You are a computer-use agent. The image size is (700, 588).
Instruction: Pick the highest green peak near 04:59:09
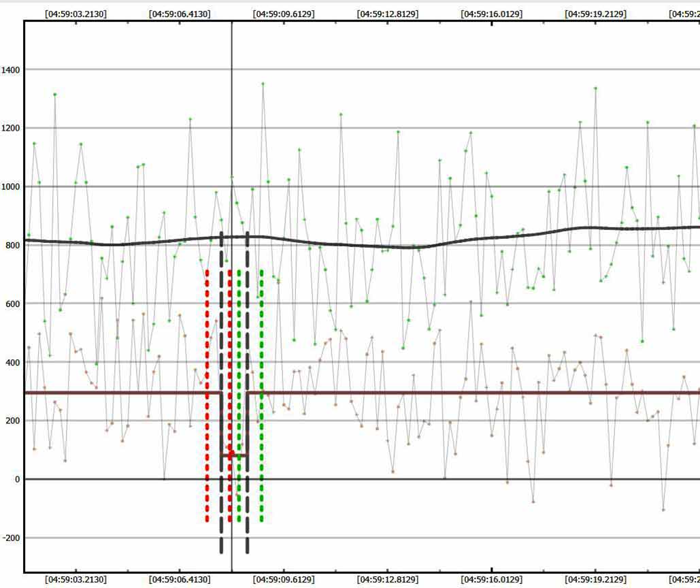pyautogui.click(x=263, y=84)
